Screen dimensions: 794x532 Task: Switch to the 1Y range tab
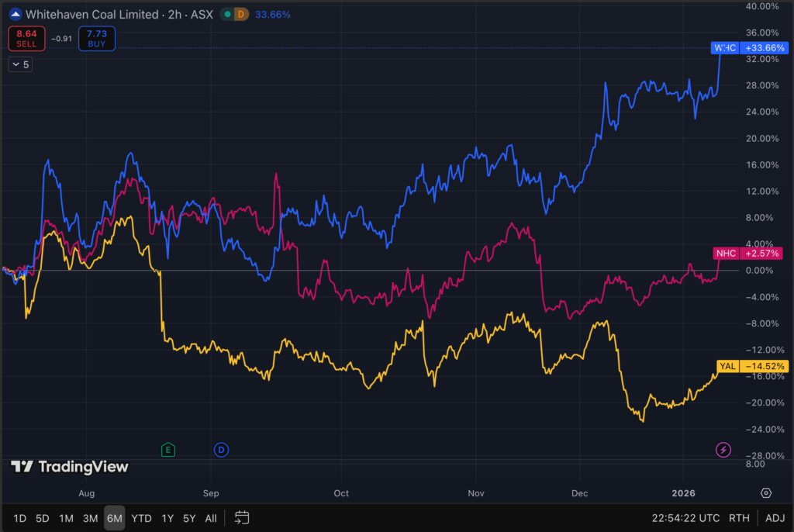167,518
